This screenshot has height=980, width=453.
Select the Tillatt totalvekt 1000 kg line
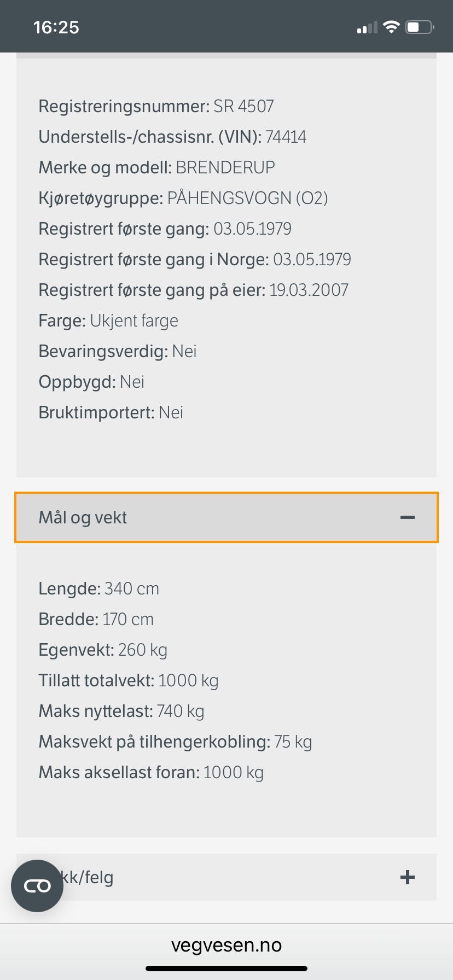pos(129,680)
